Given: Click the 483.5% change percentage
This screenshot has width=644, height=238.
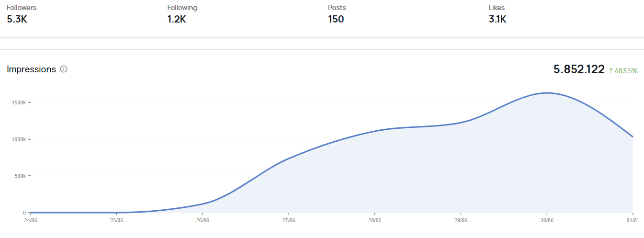Looking at the screenshot, I should pyautogui.click(x=626, y=70).
